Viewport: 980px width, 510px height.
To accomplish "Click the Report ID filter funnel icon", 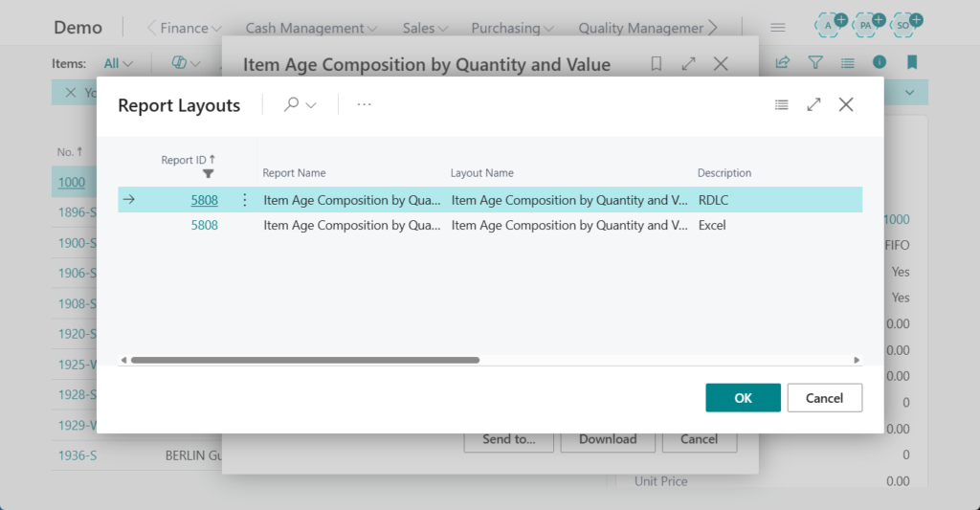I will click(x=208, y=174).
